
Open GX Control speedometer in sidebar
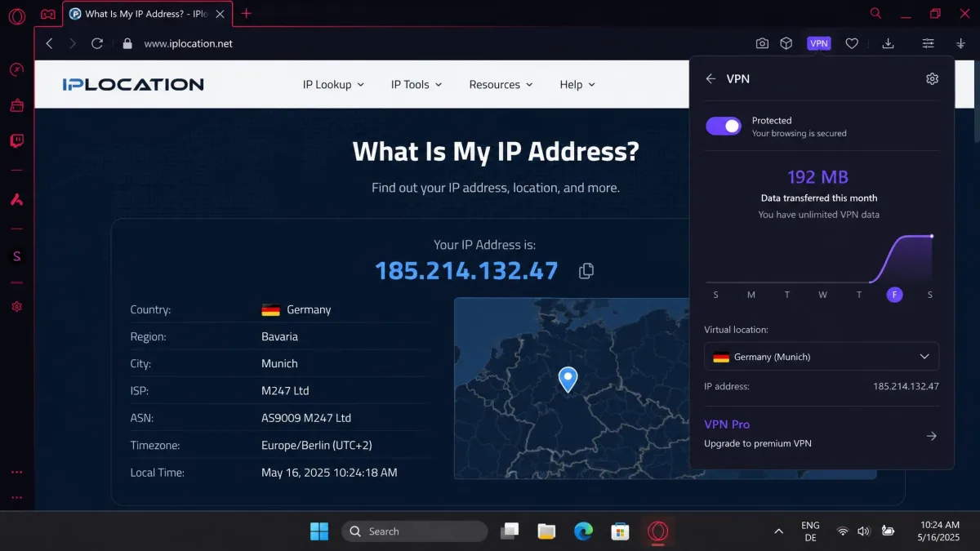pos(16,69)
